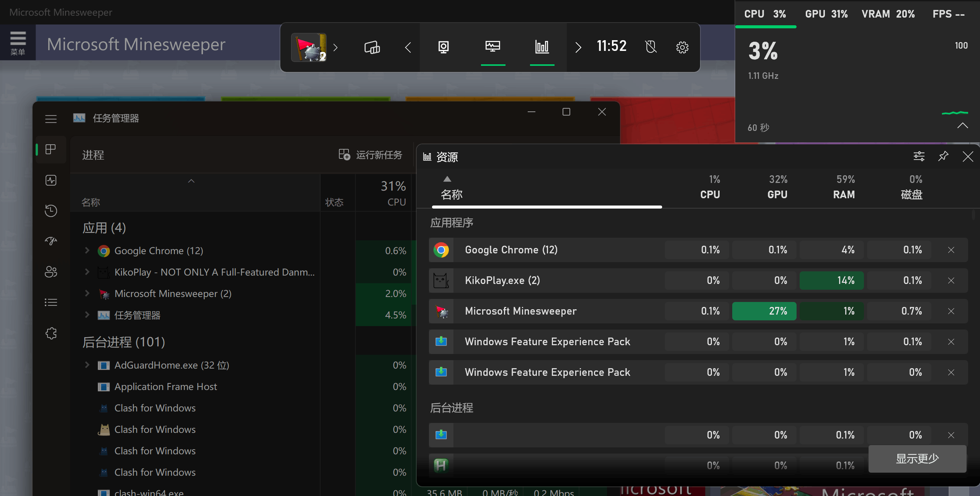Click KikoPlay.exe icon in Resources list

(x=441, y=281)
